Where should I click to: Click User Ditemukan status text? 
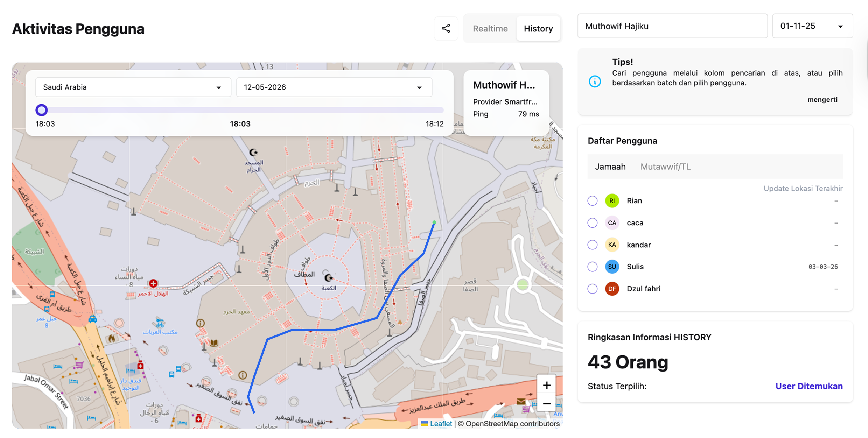pos(809,386)
